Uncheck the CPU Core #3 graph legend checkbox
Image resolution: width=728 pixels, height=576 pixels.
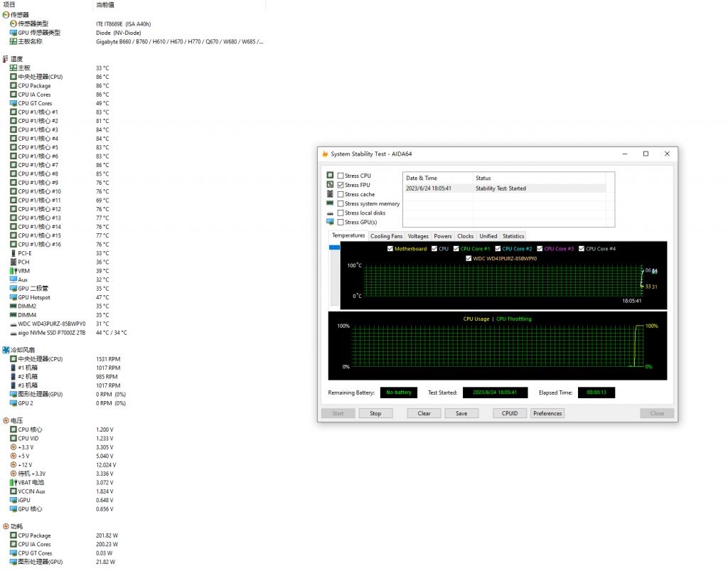pyautogui.click(x=538, y=248)
